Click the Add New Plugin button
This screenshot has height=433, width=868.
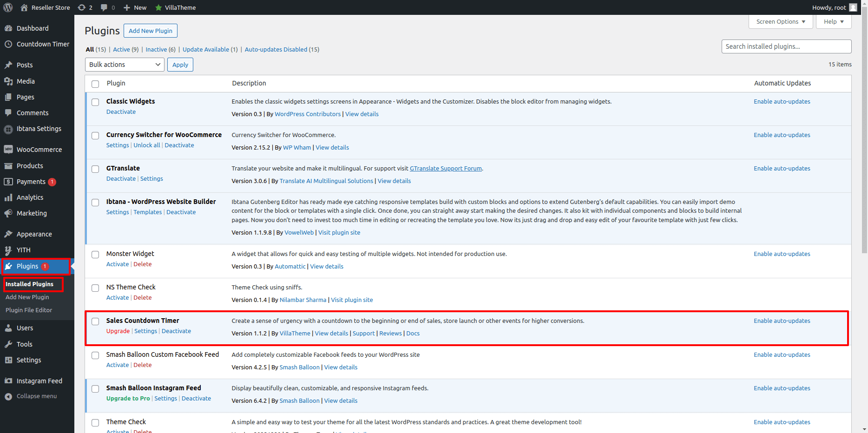click(x=150, y=31)
